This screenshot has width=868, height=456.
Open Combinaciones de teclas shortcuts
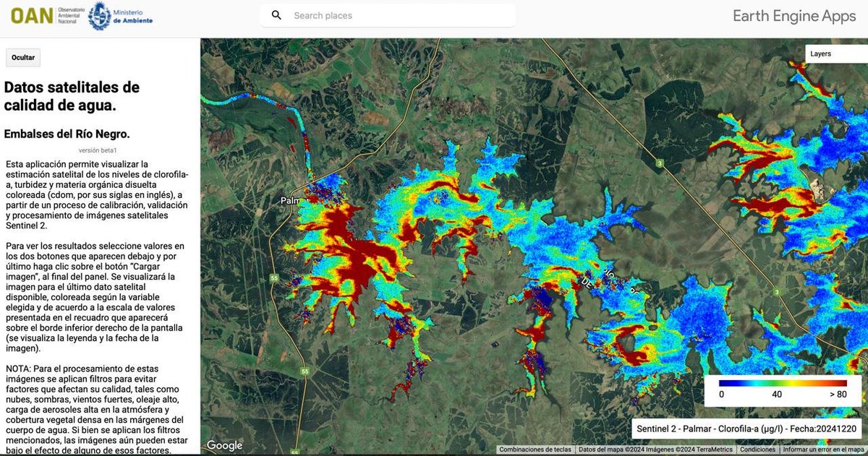(x=535, y=449)
